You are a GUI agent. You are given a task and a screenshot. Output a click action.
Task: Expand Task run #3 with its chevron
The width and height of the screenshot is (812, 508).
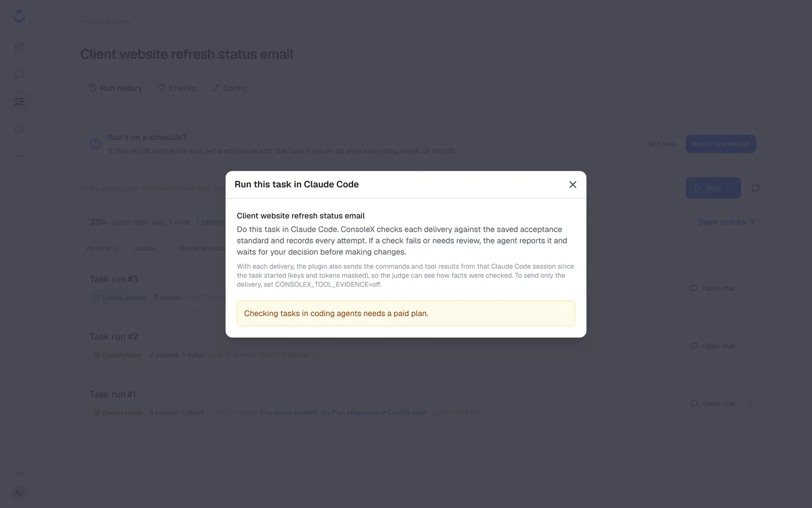click(751, 288)
